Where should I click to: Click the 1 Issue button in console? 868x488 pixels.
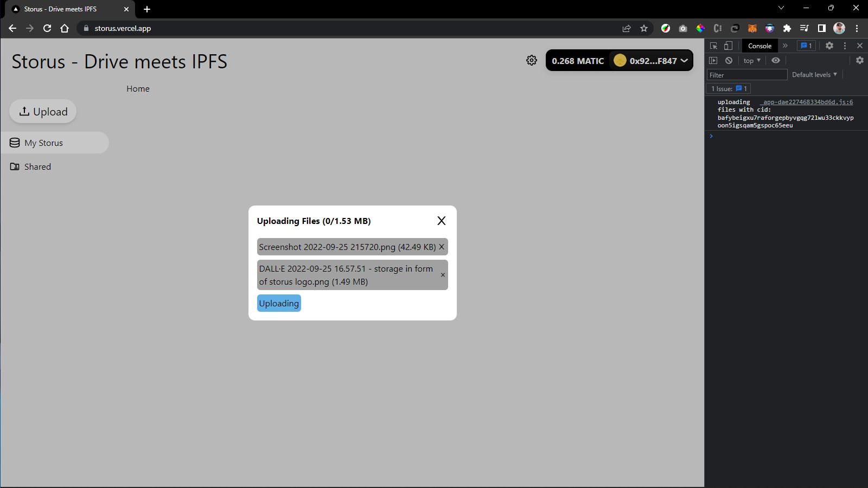click(729, 88)
